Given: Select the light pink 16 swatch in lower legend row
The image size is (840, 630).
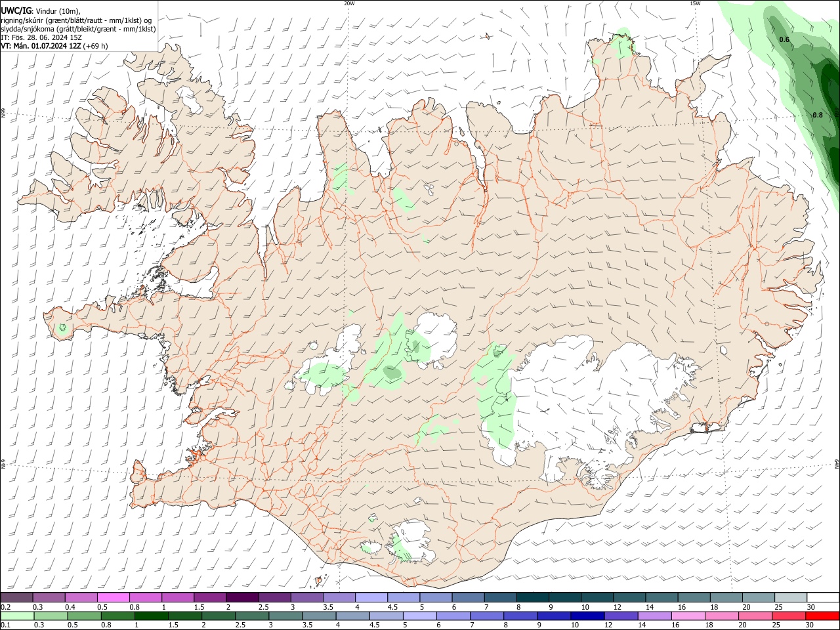Looking at the screenshot, I should click(689, 616).
